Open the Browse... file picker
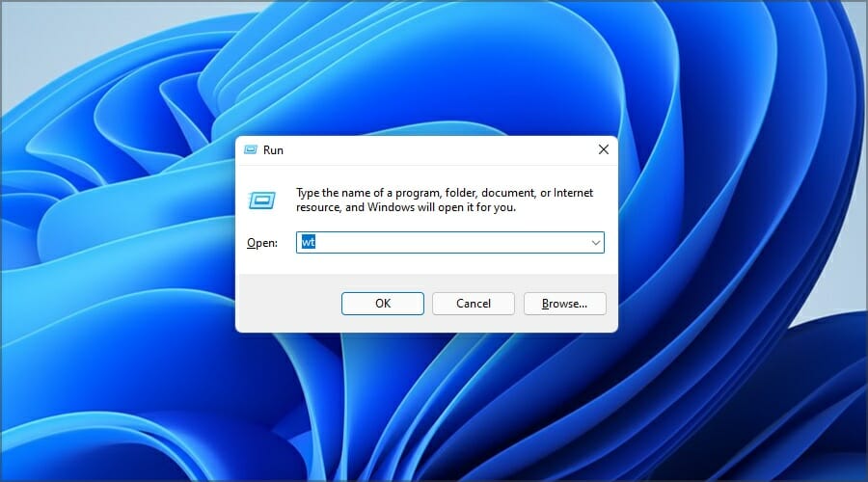This screenshot has height=482, width=868. point(564,304)
